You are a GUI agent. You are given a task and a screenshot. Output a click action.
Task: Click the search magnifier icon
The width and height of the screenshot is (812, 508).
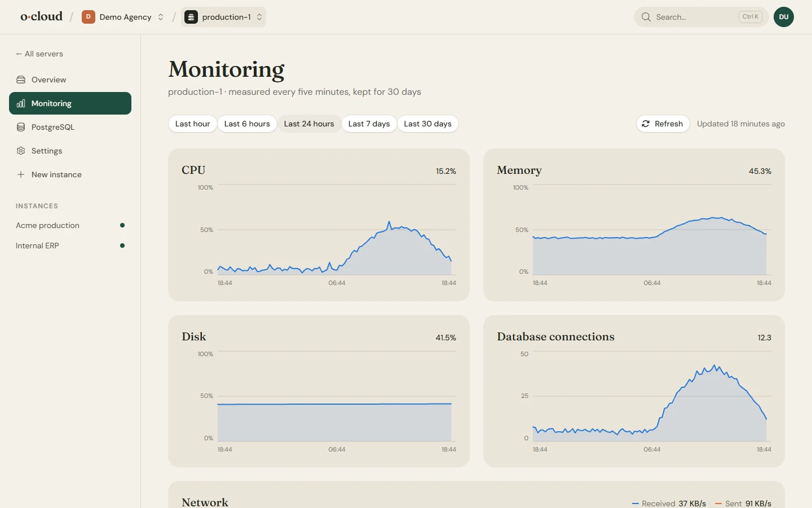coord(646,17)
